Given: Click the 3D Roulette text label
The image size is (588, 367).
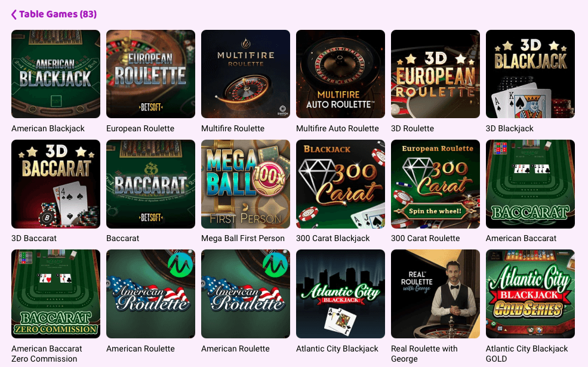Looking at the screenshot, I should [x=412, y=128].
